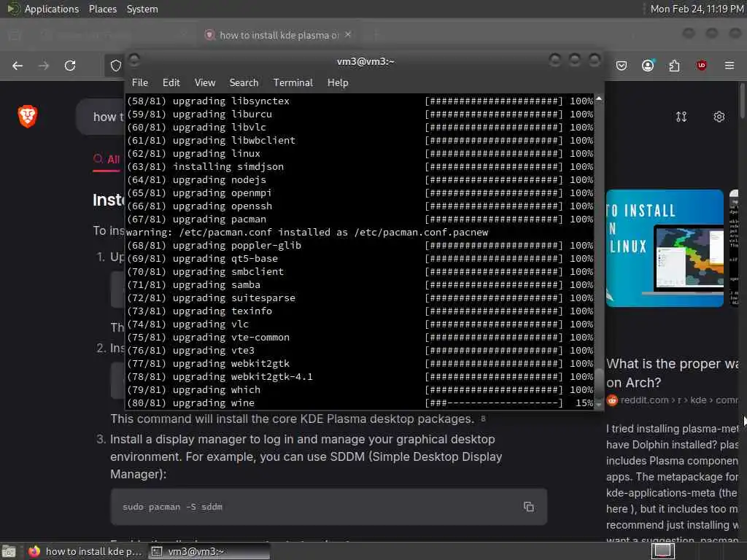Open the View menu in terminal

(x=205, y=83)
